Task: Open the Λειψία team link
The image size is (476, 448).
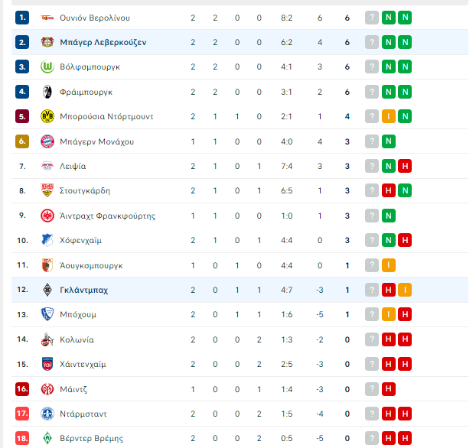Action: click(x=73, y=166)
